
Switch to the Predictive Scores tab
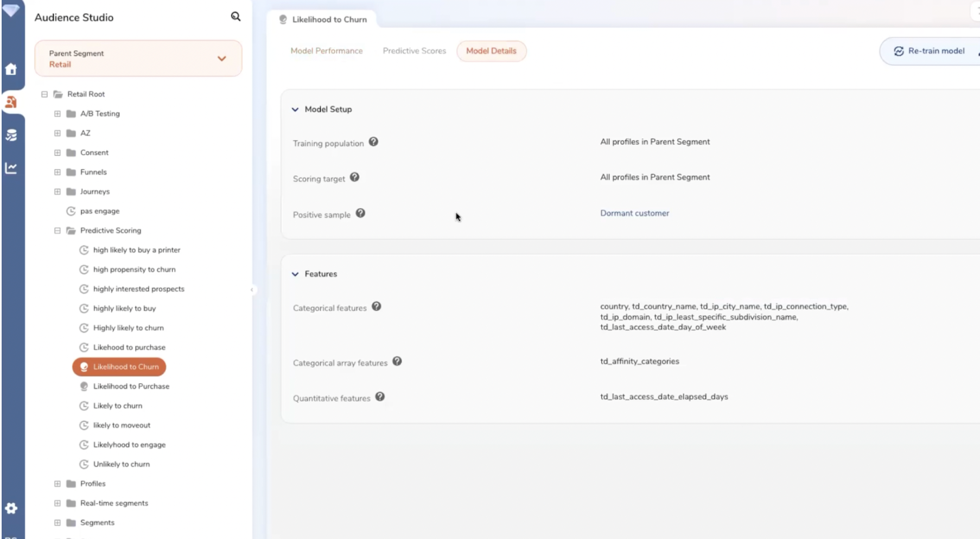[414, 51]
